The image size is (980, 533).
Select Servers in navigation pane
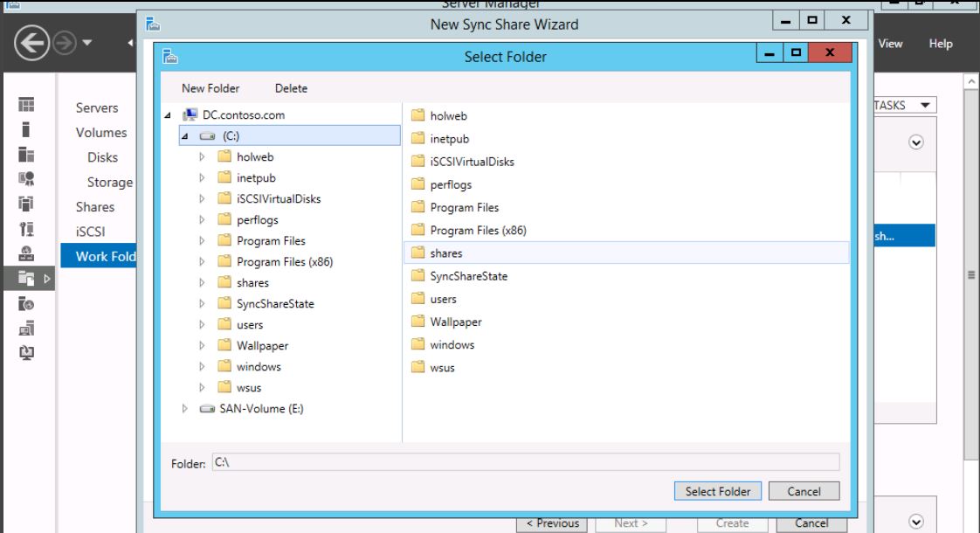[x=97, y=107]
